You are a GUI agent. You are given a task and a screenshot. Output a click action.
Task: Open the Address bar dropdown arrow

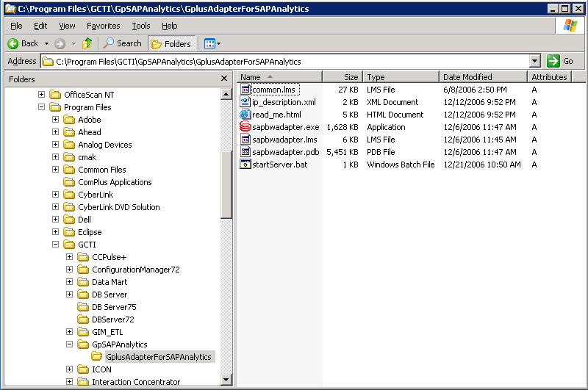pos(534,62)
